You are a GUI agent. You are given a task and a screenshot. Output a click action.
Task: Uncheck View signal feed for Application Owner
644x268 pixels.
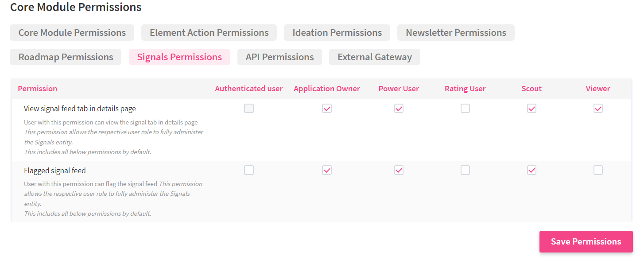click(327, 109)
